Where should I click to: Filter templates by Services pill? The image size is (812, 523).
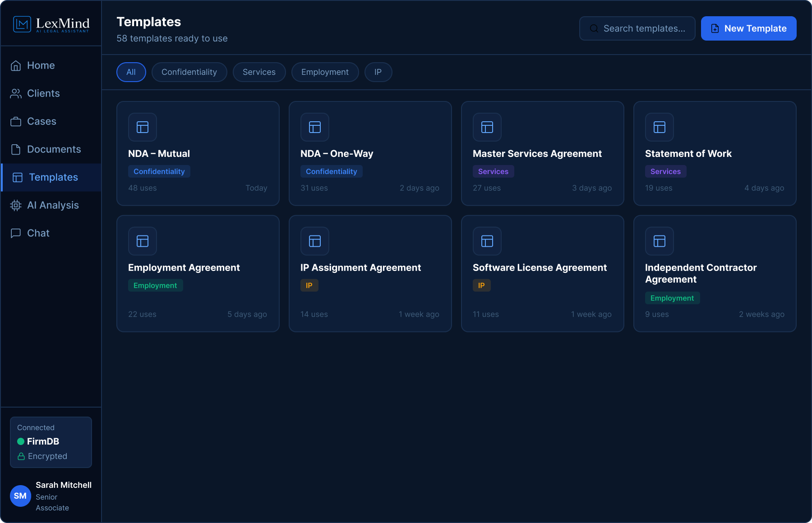[259, 72]
